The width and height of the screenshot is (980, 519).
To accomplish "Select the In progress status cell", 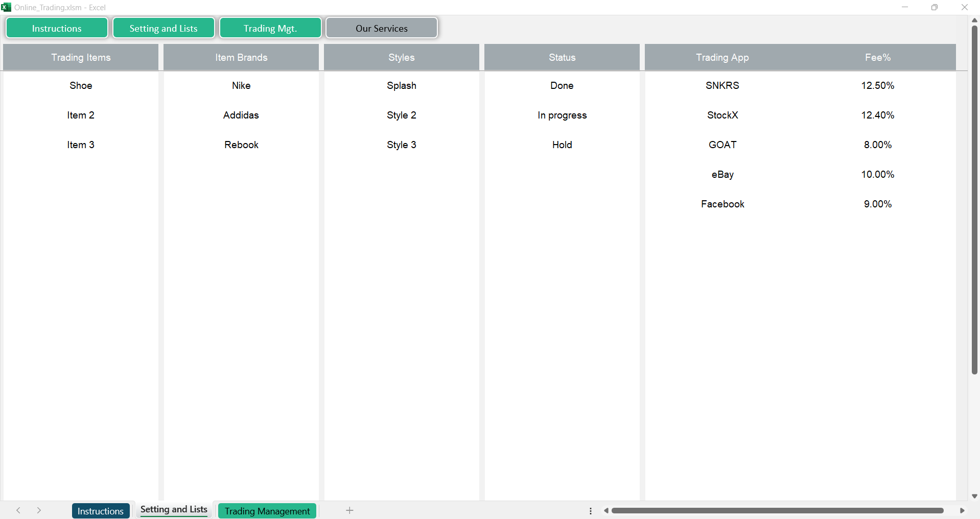I will tap(562, 115).
